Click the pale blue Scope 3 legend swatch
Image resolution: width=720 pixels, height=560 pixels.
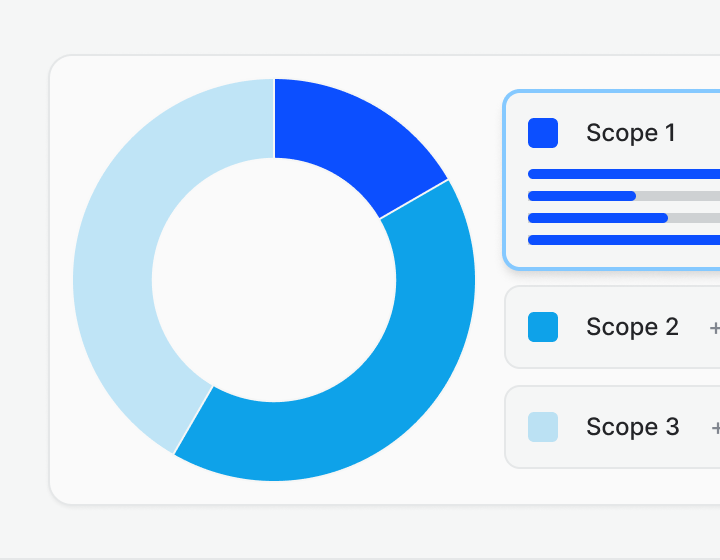(543, 427)
